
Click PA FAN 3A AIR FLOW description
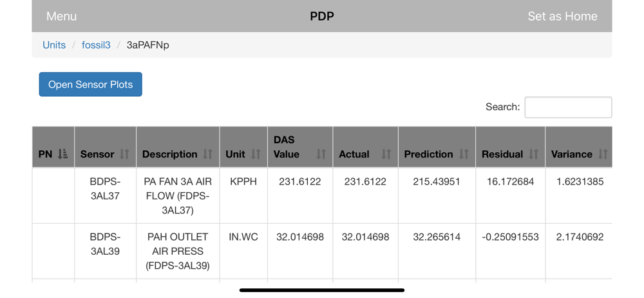point(178,195)
